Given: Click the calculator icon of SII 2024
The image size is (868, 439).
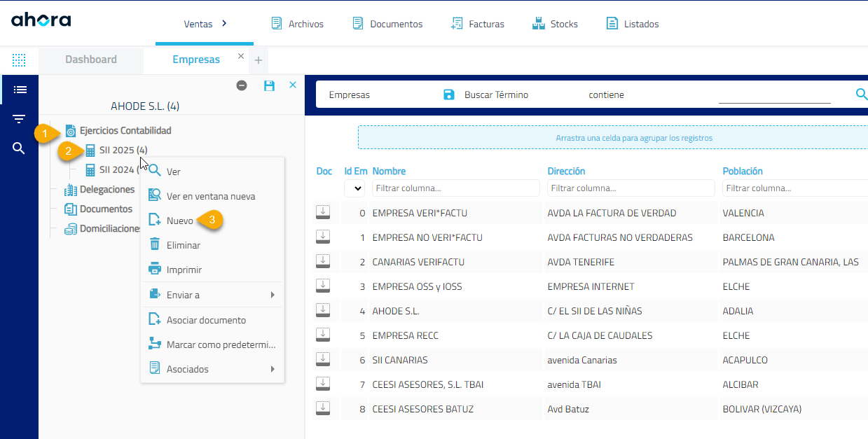Looking at the screenshot, I should point(90,169).
